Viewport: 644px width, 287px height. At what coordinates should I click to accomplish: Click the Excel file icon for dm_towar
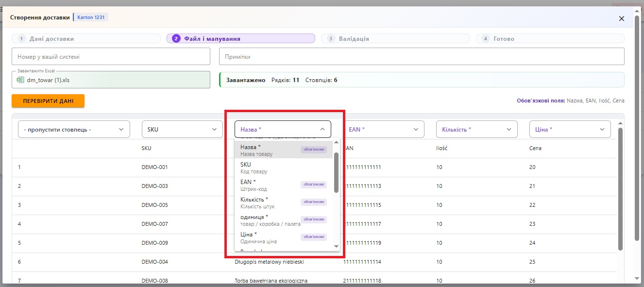click(20, 80)
